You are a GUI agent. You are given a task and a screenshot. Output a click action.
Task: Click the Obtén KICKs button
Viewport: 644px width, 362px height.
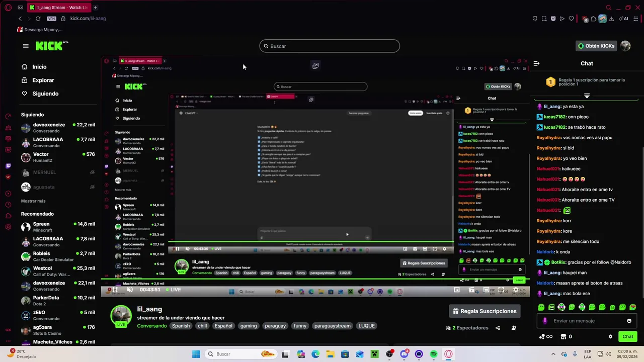[596, 46]
